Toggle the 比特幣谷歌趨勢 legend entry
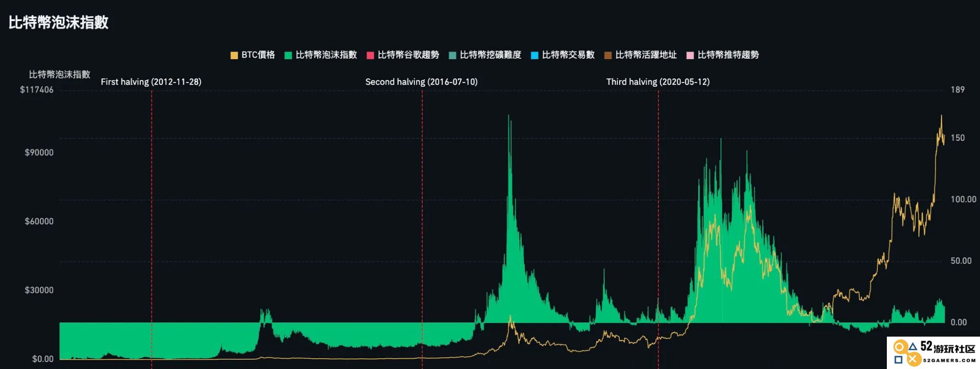Viewport: 980px width, 369px height. 403,55
